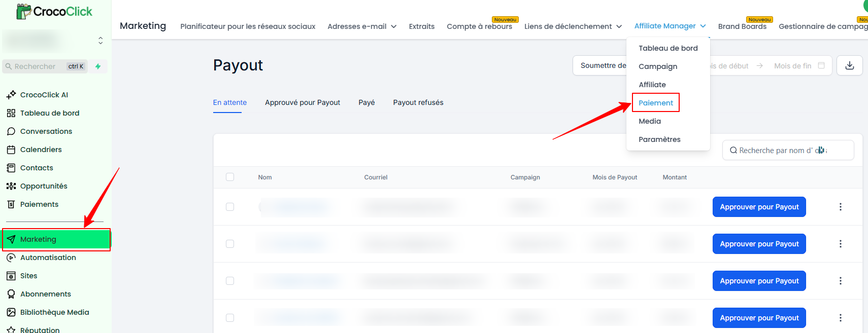Toggle the select-all checkbox in table header
This screenshot has height=333, width=868.
[230, 177]
